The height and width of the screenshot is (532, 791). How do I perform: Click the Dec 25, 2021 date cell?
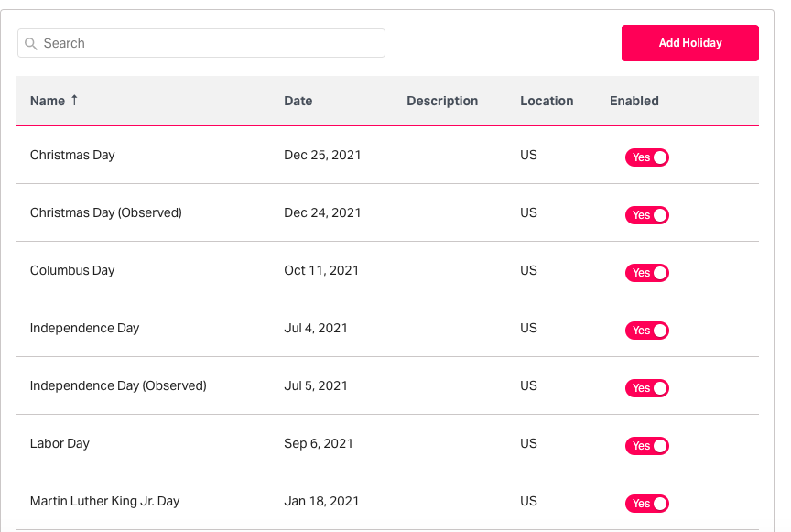point(322,155)
